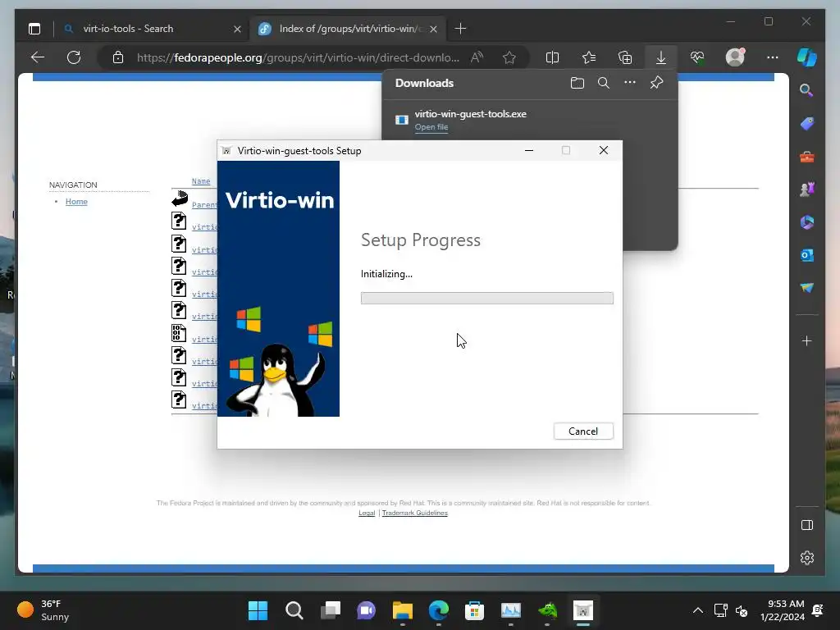Open the Favorites list
This screenshot has height=630, width=840.
589,57
